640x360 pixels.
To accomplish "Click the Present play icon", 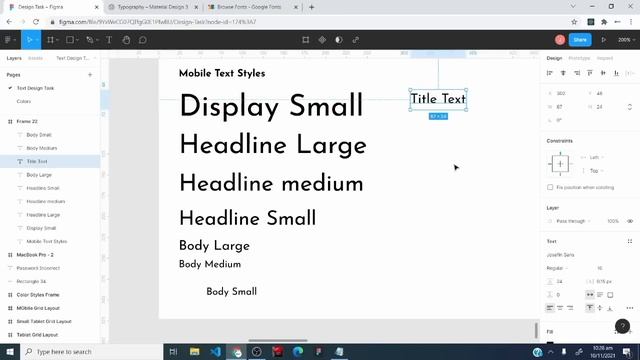I will tap(603, 40).
